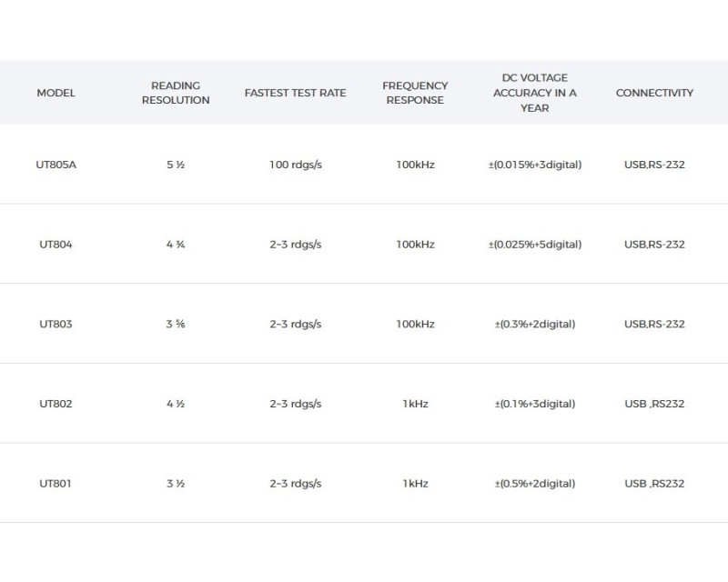The image size is (728, 582).
Task: Click UT802's 1kHz frequency response cell
Action: (x=415, y=404)
